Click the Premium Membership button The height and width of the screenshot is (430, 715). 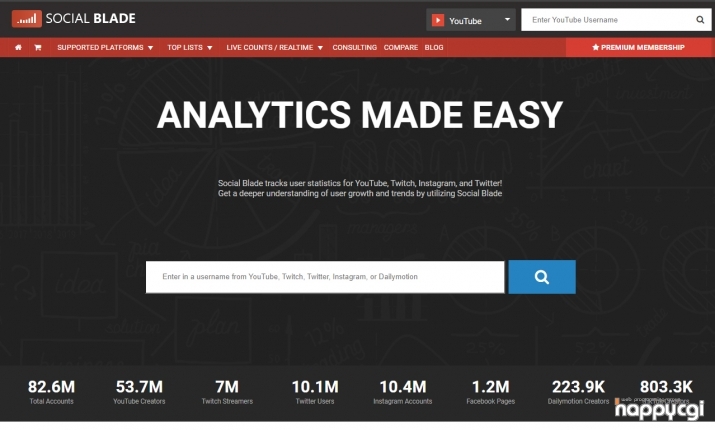(638, 47)
